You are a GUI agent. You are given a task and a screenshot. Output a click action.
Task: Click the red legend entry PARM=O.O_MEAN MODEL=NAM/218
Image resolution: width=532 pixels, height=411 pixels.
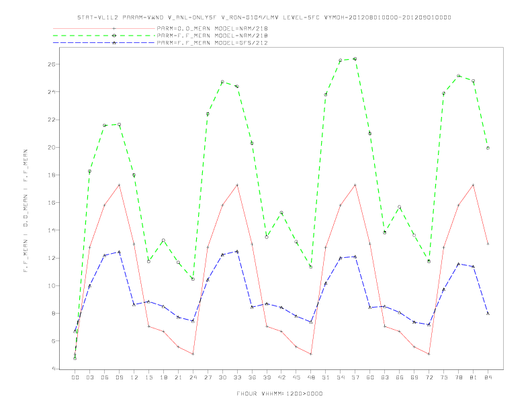(212, 28)
